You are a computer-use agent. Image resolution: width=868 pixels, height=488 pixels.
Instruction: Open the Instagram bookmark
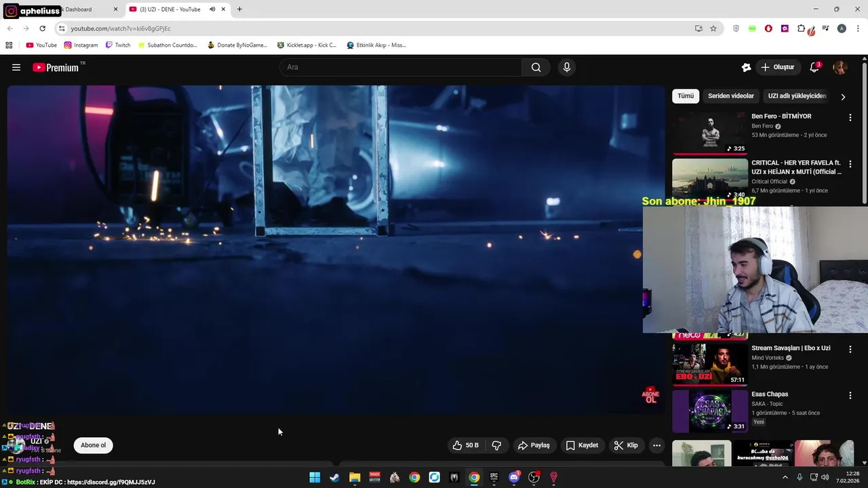click(81, 45)
